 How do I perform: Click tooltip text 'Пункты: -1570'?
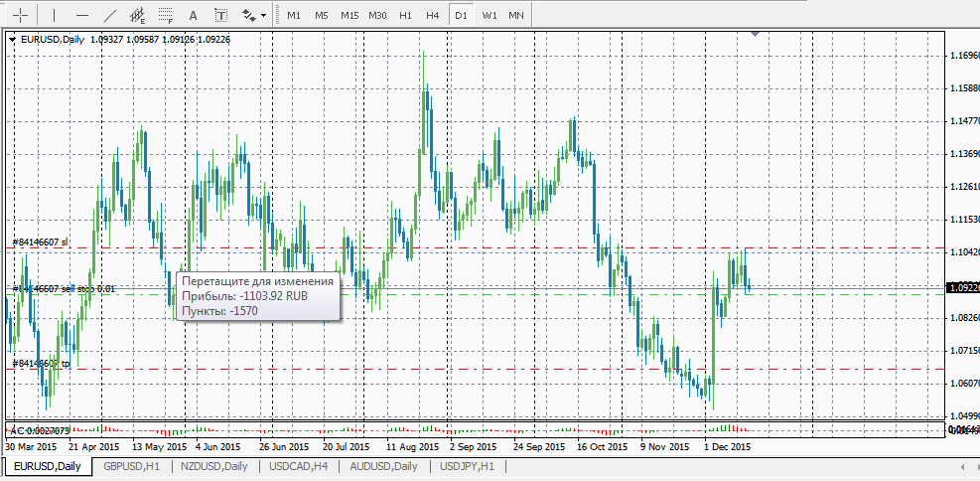point(220,311)
